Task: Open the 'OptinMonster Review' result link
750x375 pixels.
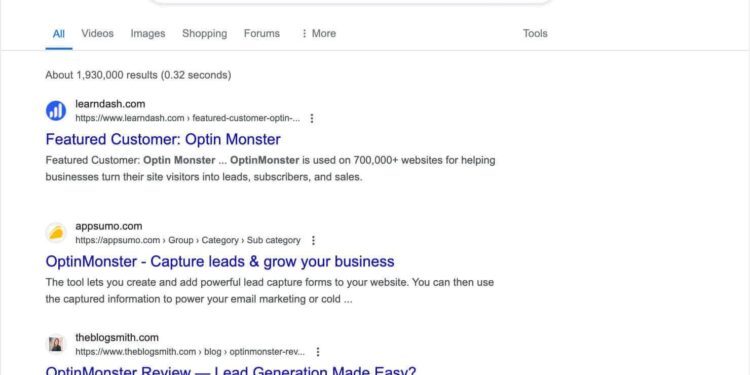Action: click(x=231, y=370)
